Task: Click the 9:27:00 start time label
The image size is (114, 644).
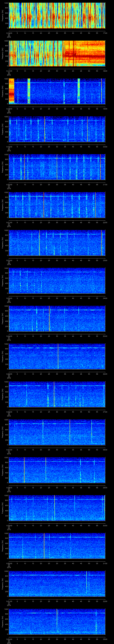Action: pyautogui.click(x=9, y=450)
